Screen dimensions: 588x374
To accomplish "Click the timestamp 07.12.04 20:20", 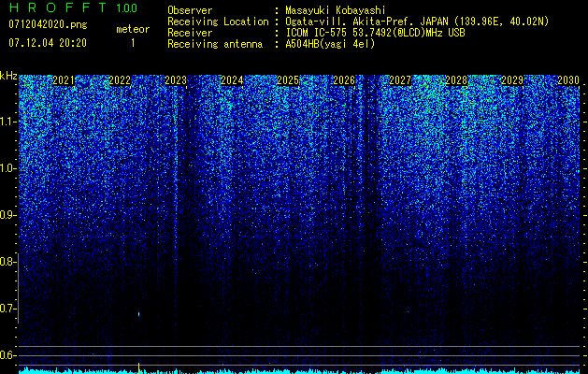I will 48,43.
